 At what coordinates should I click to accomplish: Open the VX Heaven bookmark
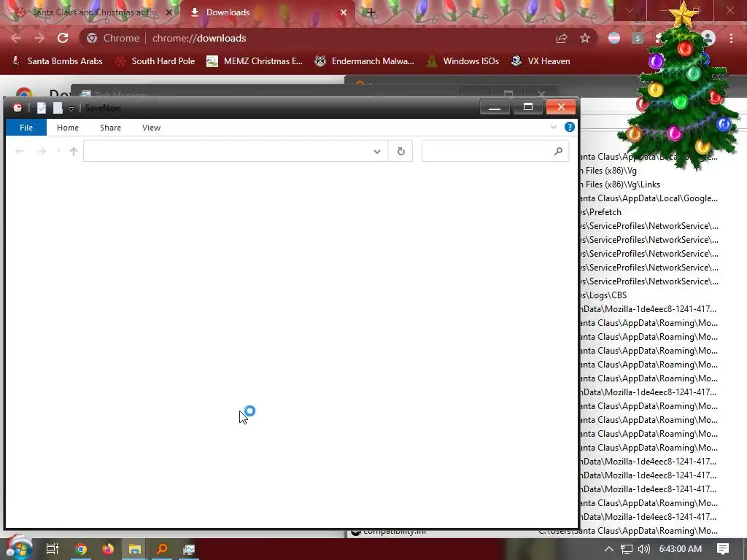541,61
